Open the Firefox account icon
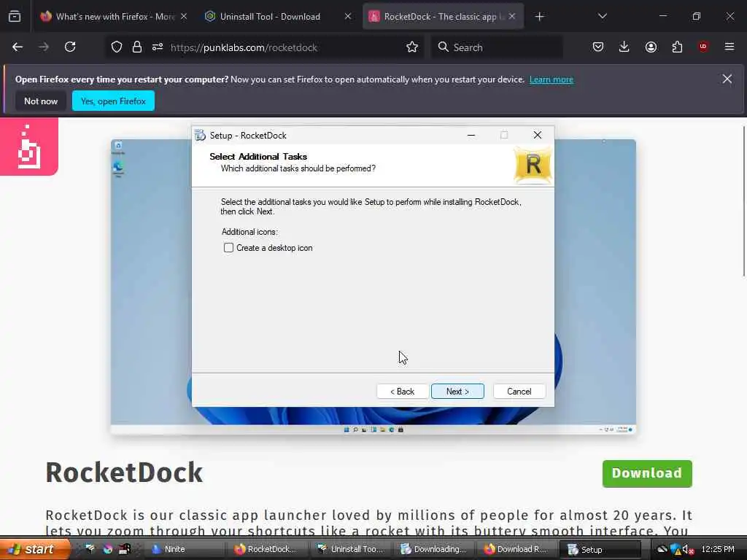 pos(651,47)
